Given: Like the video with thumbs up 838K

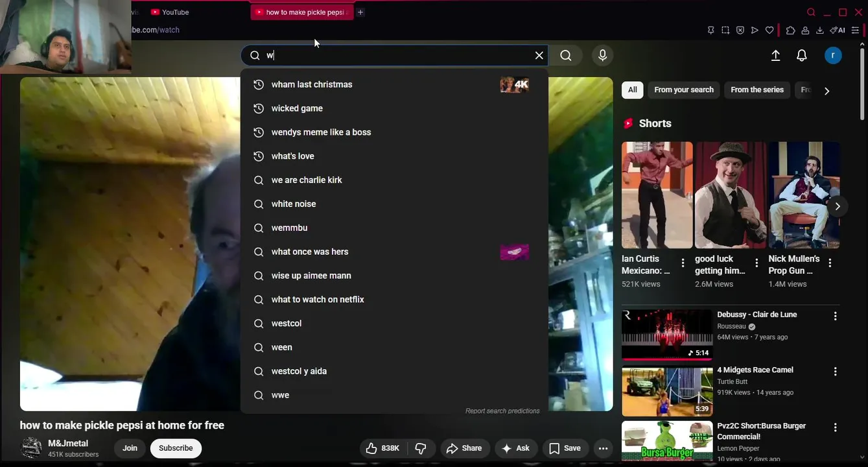Looking at the screenshot, I should (x=382, y=448).
